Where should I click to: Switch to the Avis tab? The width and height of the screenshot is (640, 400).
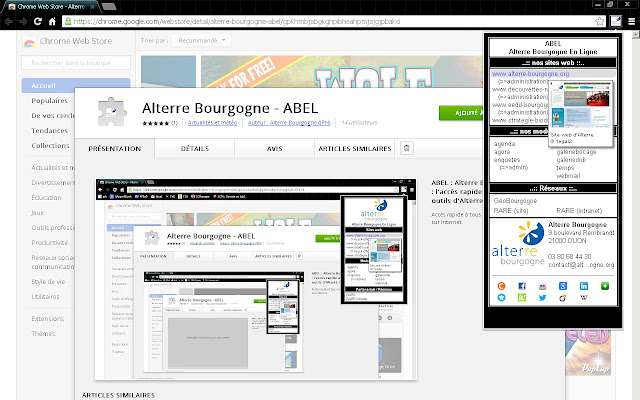tap(274, 149)
